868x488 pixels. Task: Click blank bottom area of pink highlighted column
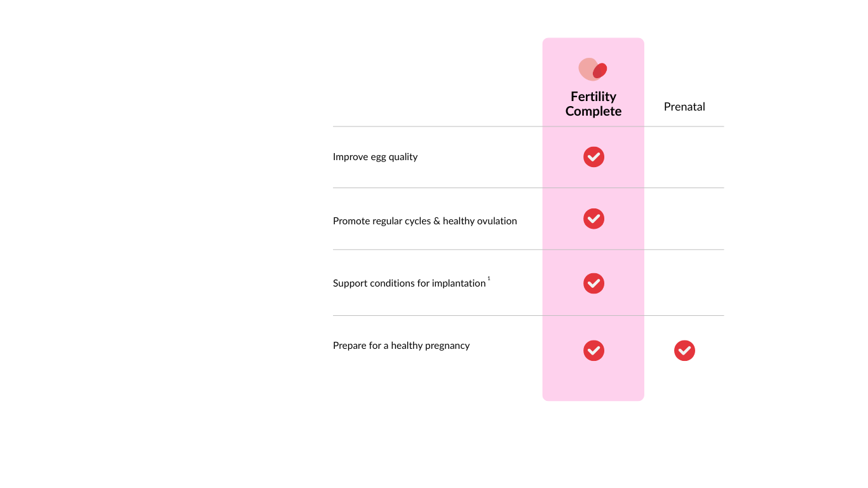click(x=593, y=383)
